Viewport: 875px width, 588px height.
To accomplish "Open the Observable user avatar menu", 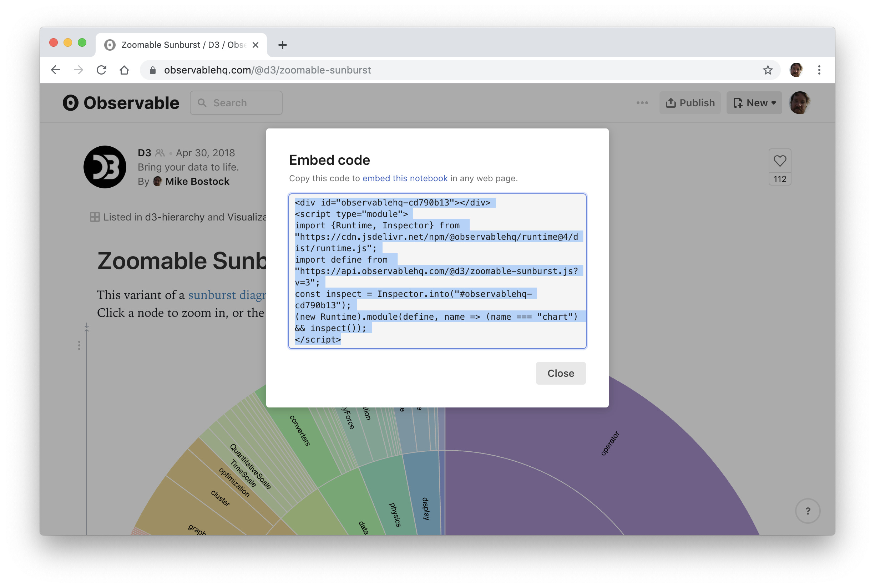I will (x=800, y=103).
